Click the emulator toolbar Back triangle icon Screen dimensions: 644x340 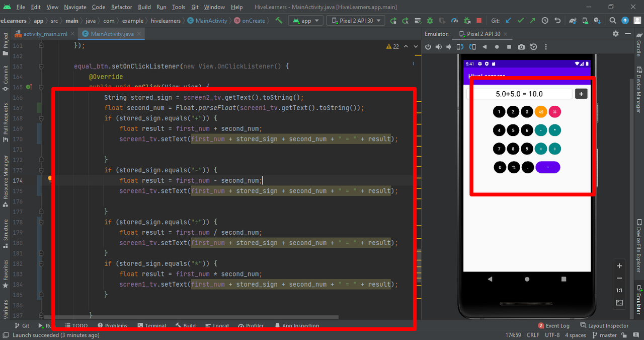coord(485,47)
